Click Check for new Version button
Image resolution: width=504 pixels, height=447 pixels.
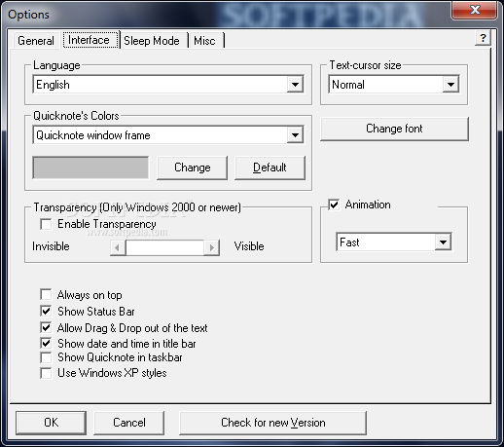[273, 423]
